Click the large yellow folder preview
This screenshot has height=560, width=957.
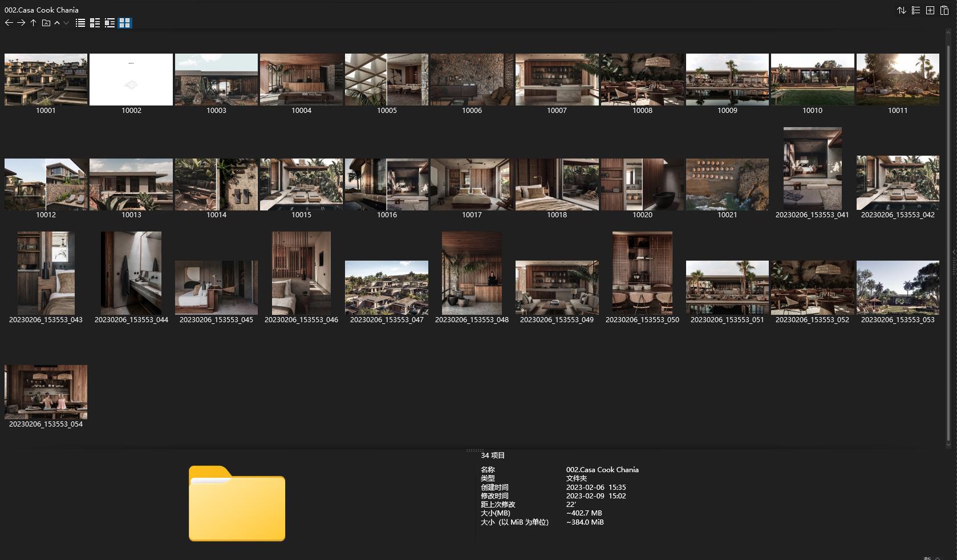[x=237, y=504]
